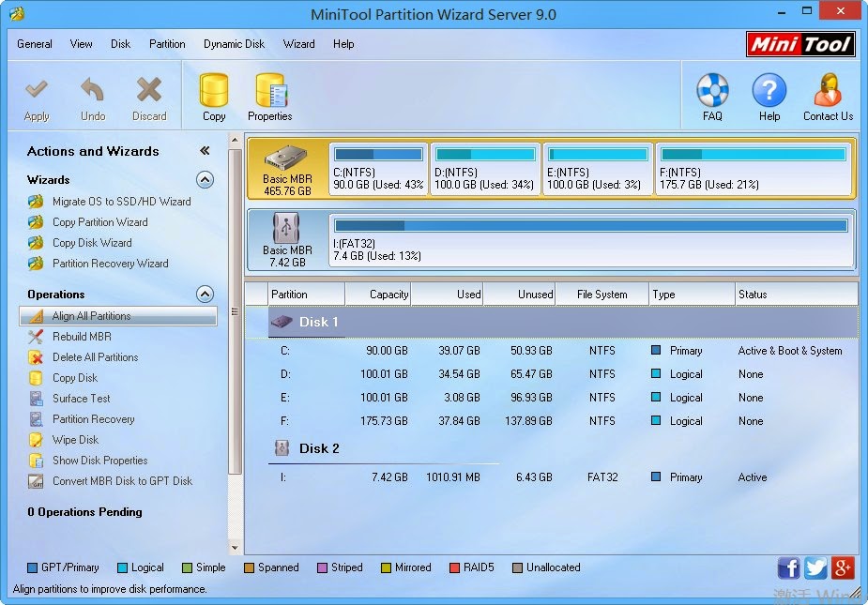This screenshot has width=868, height=605.
Task: Open Show Disk Properties
Action: click(x=99, y=461)
